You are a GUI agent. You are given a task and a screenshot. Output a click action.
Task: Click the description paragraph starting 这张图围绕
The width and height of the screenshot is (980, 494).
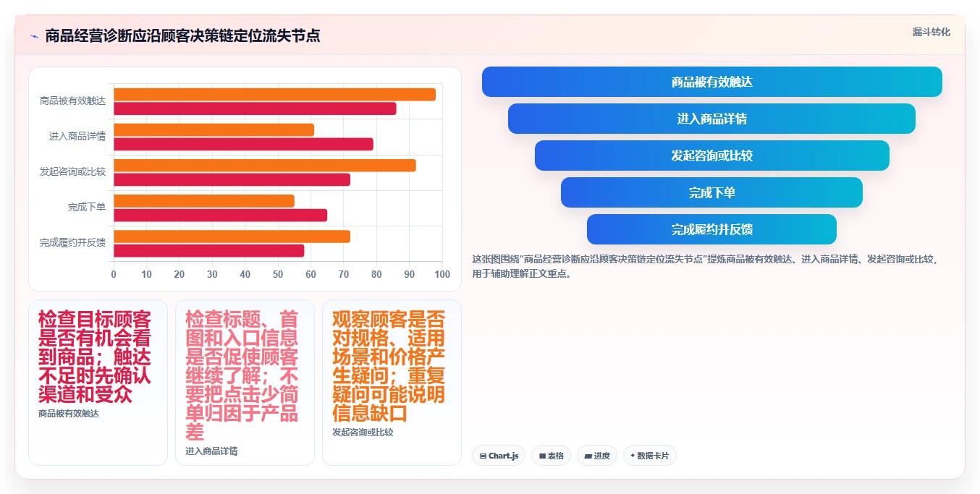tap(706, 266)
